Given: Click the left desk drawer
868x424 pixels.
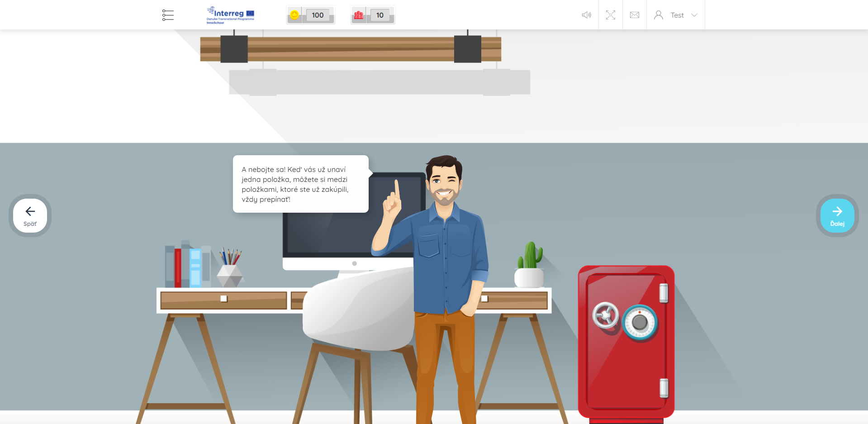Looking at the screenshot, I should [223, 300].
